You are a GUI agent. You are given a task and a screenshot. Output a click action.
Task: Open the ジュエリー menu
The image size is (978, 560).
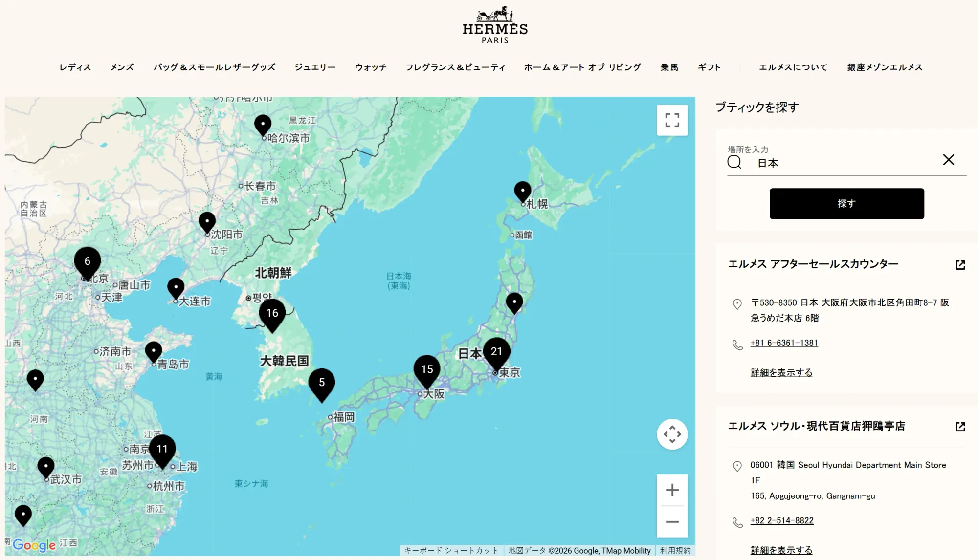pos(315,67)
